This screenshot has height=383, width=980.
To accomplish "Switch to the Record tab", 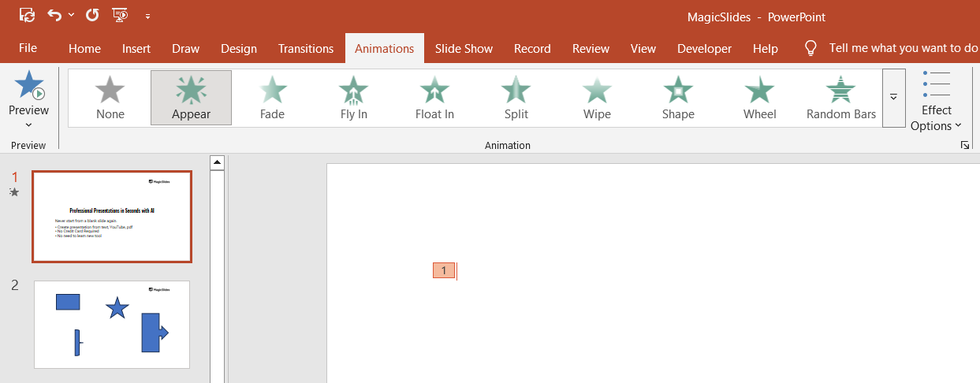I will click(x=532, y=48).
